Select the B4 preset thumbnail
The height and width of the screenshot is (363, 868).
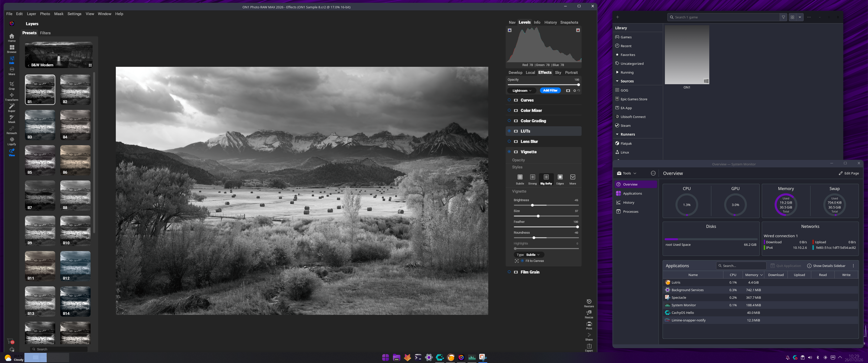pyautogui.click(x=75, y=125)
